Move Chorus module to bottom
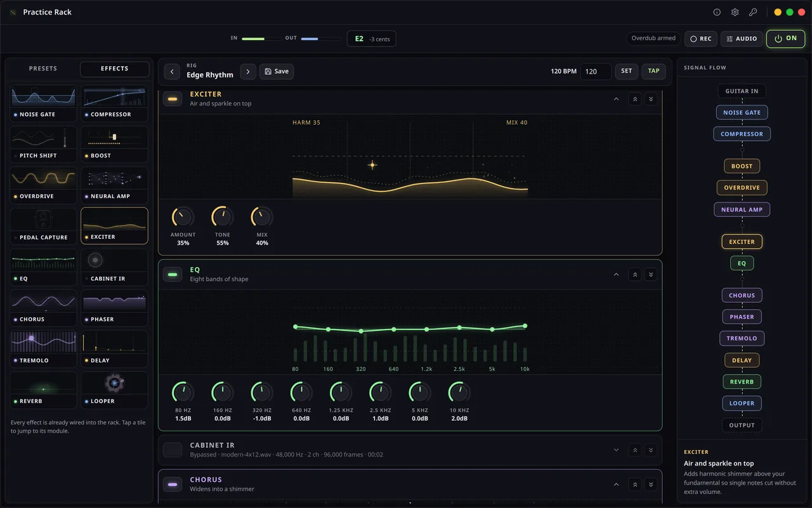Viewport: 812px width, 508px height. tap(651, 485)
